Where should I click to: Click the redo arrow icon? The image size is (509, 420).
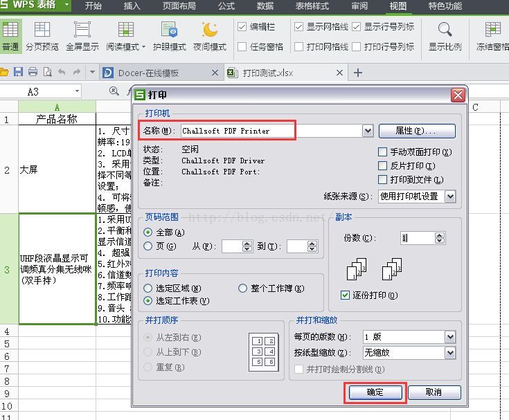(x=77, y=72)
